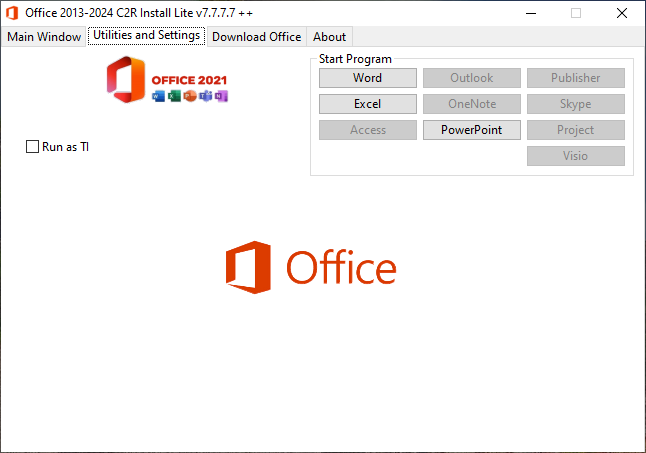Start Excel using its button

367,104
